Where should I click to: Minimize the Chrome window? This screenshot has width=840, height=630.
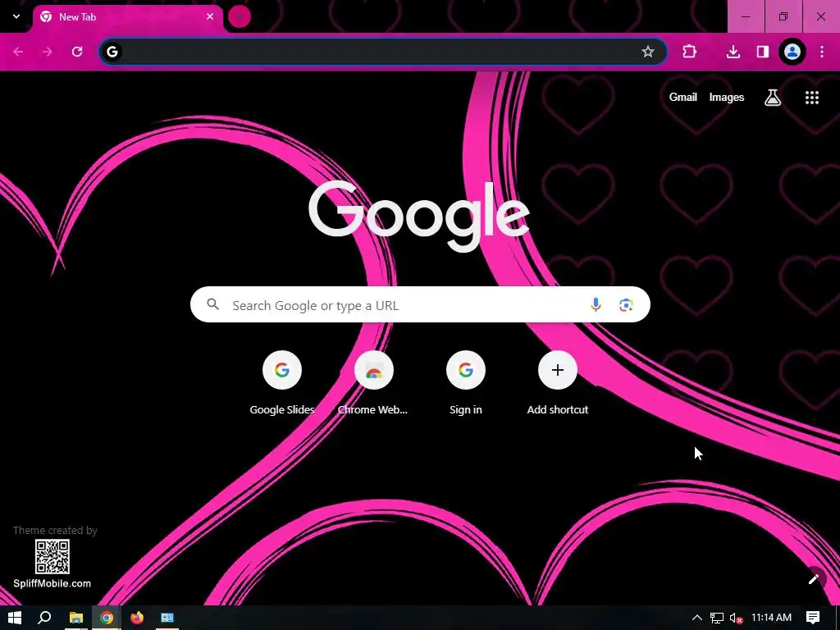point(746,16)
